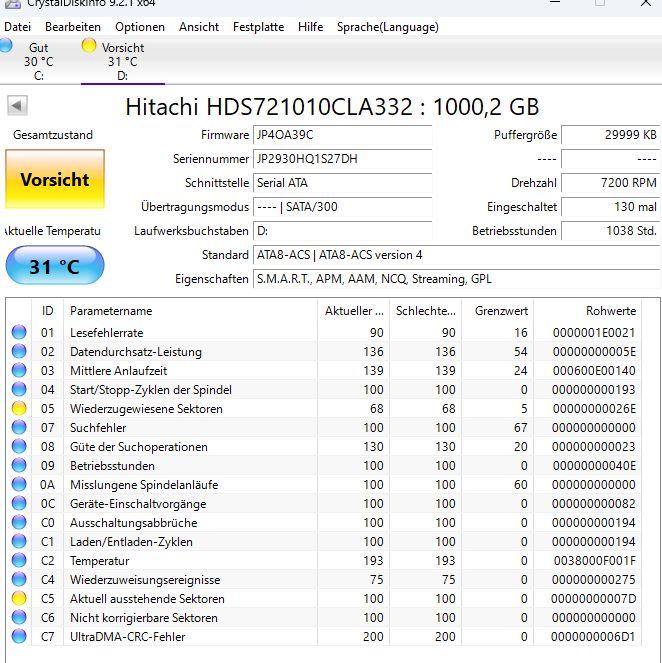The image size is (662, 663).
Task: Go to previous disk with left arrow
Action: [17, 105]
